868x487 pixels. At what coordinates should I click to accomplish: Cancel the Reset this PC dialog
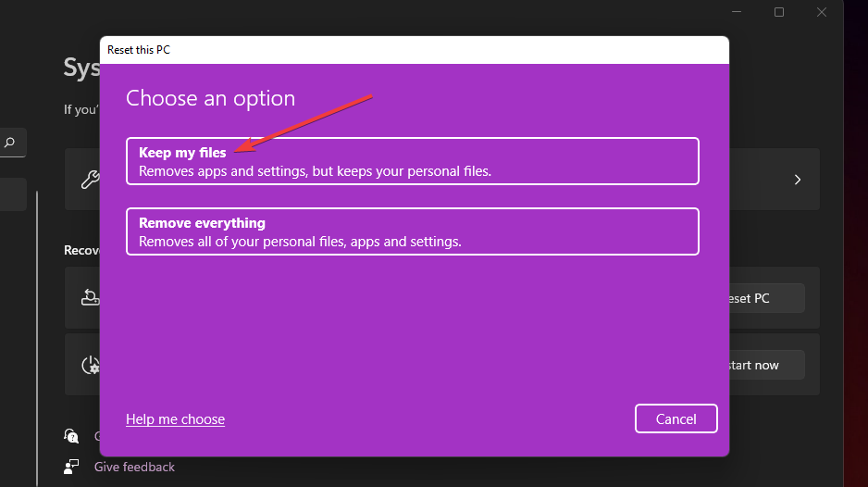[676, 418]
